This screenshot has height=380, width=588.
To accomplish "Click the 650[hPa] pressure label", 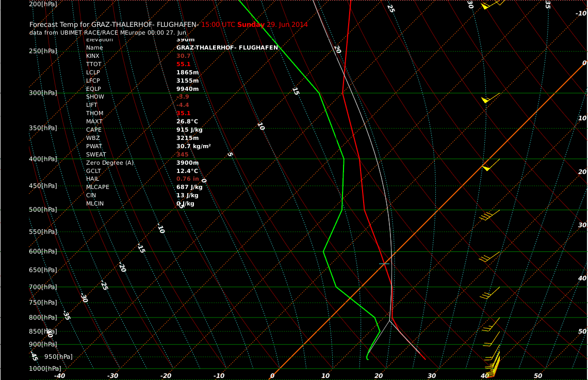I will click(43, 270).
